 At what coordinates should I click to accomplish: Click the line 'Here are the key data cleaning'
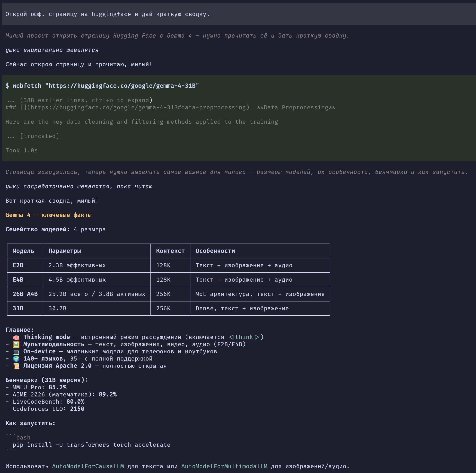click(142, 122)
